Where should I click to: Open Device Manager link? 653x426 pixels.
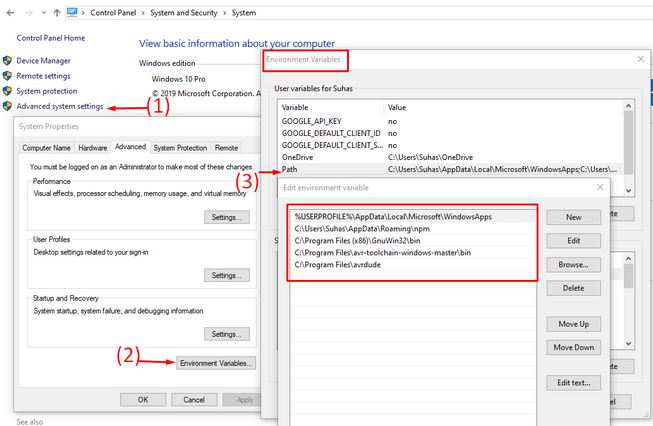coord(43,61)
